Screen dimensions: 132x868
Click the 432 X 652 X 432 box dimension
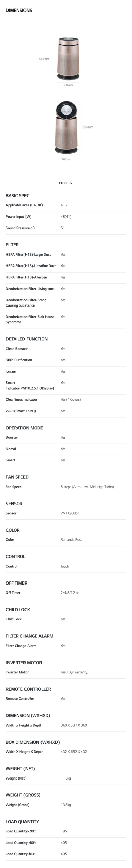74,752
